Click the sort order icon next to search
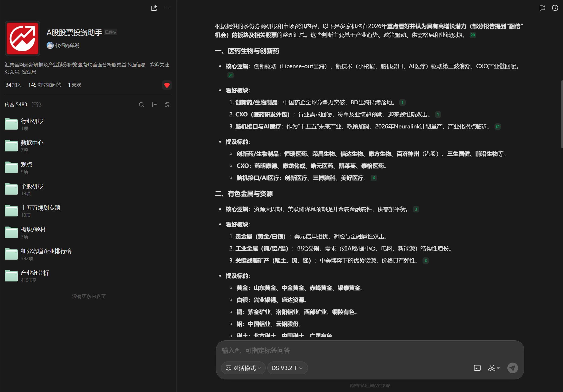The width and height of the screenshot is (563, 392). [154, 104]
